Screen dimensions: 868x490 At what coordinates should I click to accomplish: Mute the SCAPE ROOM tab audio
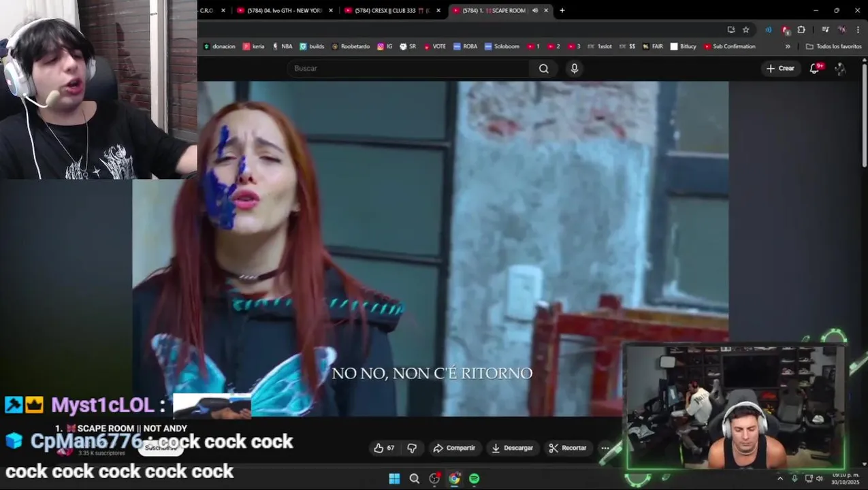click(x=535, y=10)
